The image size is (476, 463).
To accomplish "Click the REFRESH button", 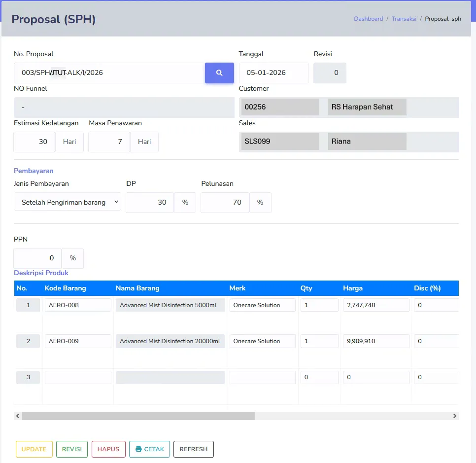I will coord(193,449).
